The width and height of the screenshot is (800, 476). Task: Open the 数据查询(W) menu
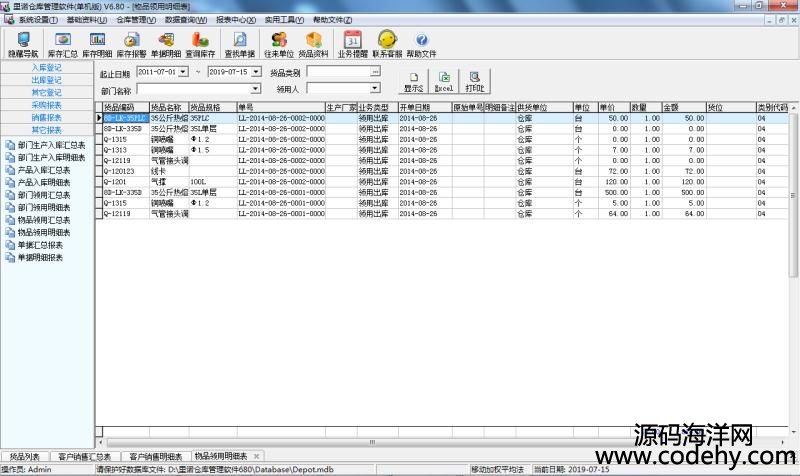click(186, 20)
